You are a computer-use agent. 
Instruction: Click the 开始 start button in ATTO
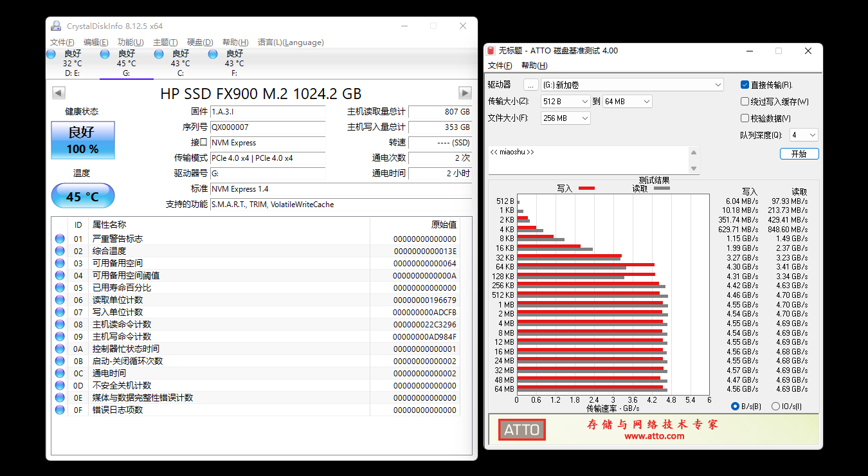click(x=799, y=154)
